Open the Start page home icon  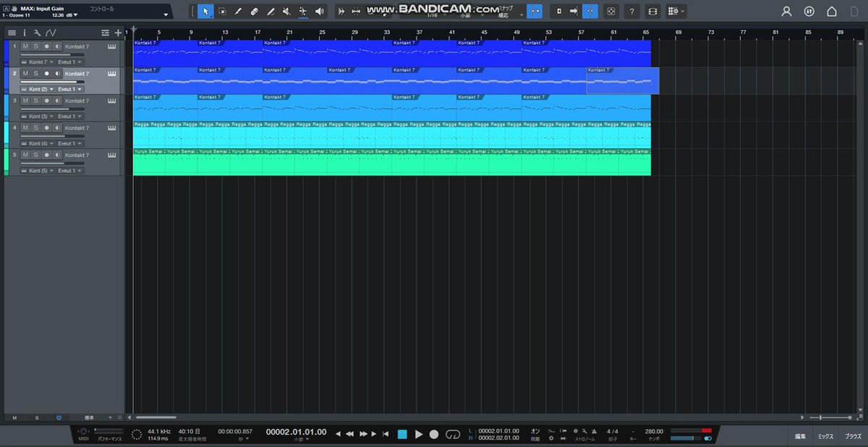(x=832, y=12)
